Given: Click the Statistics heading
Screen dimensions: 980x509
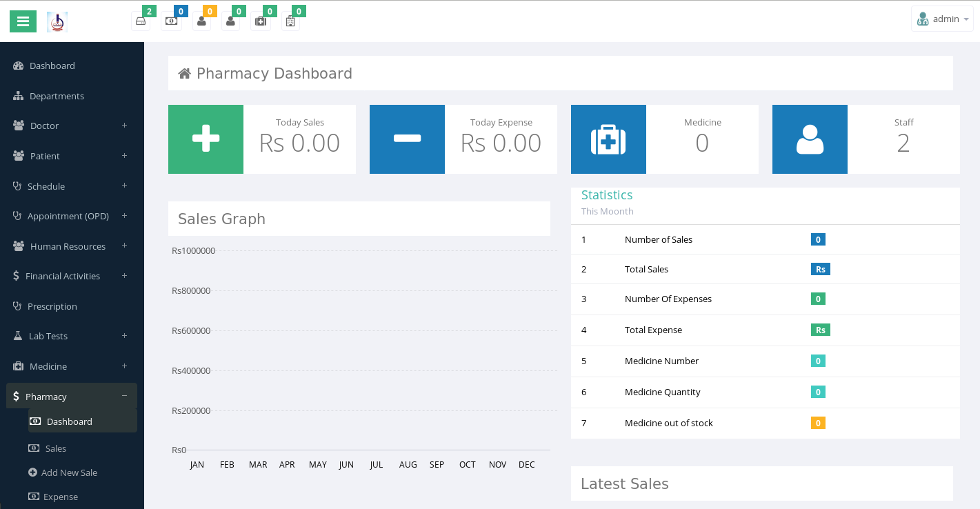Looking at the screenshot, I should [x=607, y=195].
